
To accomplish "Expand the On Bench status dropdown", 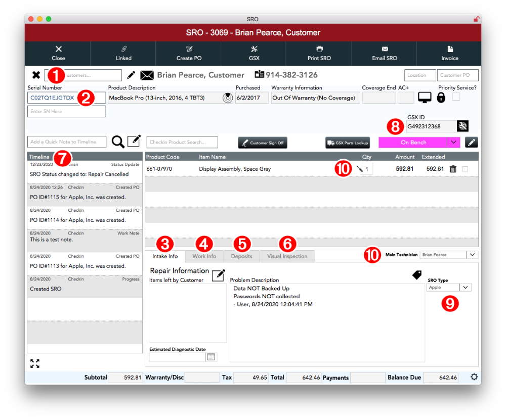I will point(453,143).
